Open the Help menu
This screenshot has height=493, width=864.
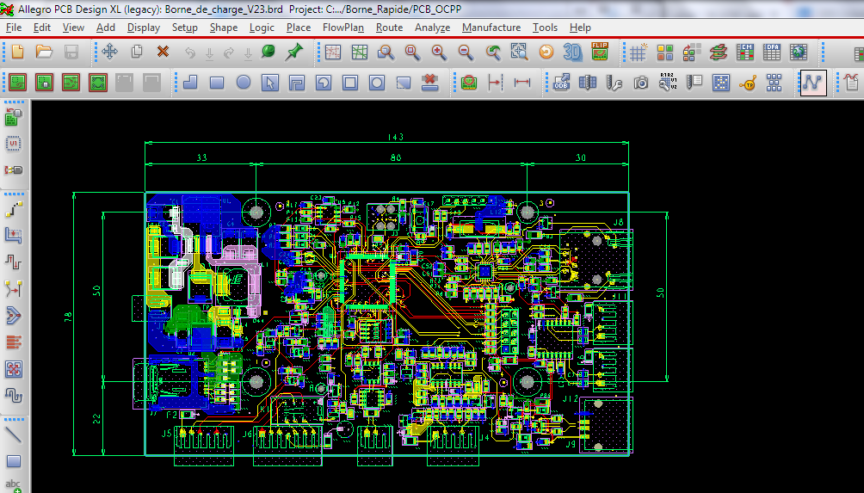coord(580,28)
